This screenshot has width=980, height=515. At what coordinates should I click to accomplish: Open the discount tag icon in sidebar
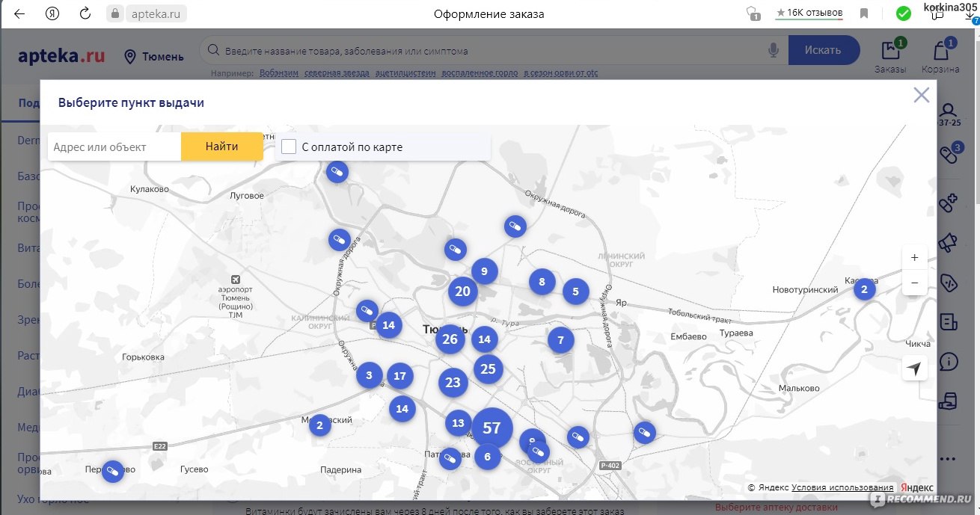[949, 282]
